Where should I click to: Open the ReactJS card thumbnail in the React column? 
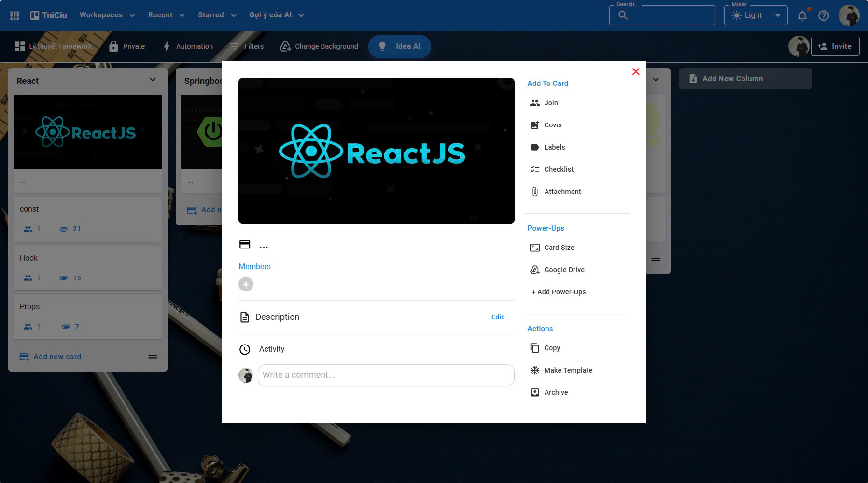click(x=88, y=132)
